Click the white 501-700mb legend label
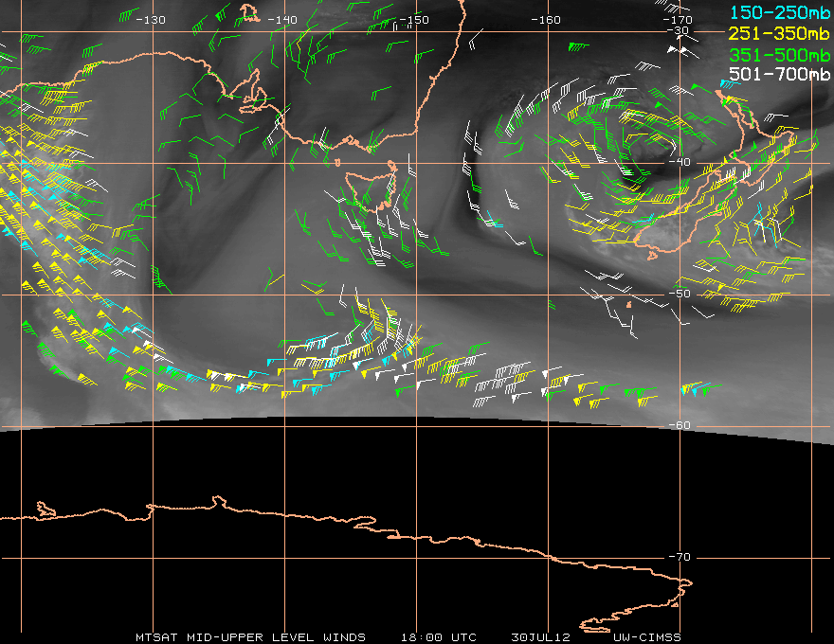 coord(780,74)
